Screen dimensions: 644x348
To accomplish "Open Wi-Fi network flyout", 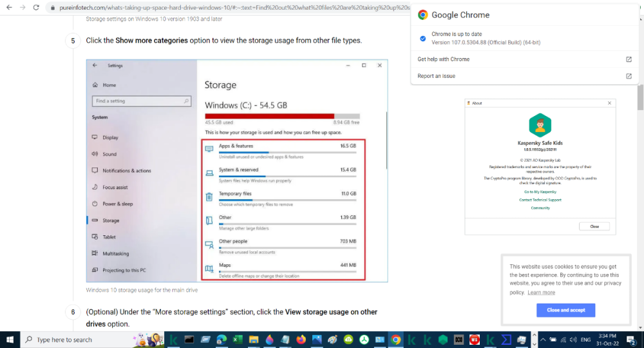I will [563, 340].
